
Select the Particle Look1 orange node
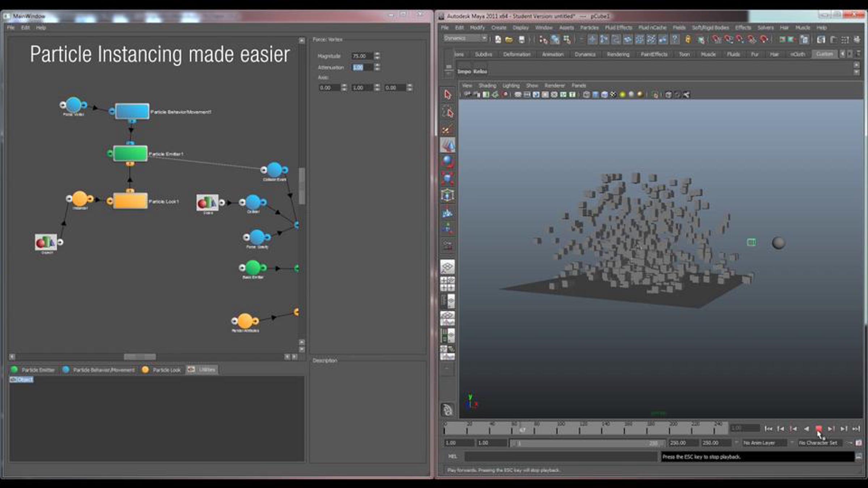(x=130, y=201)
